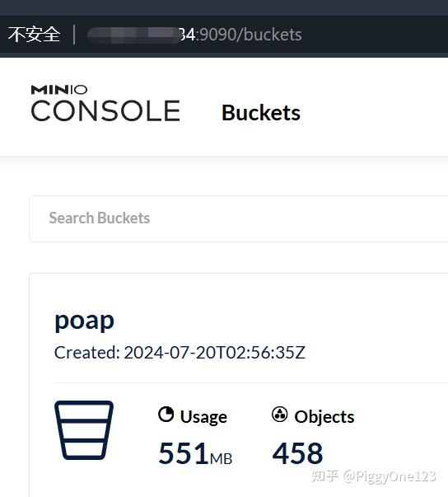Click the 知乎 @PiggyOne123 watermark
448x497 pixels.
coord(374,476)
